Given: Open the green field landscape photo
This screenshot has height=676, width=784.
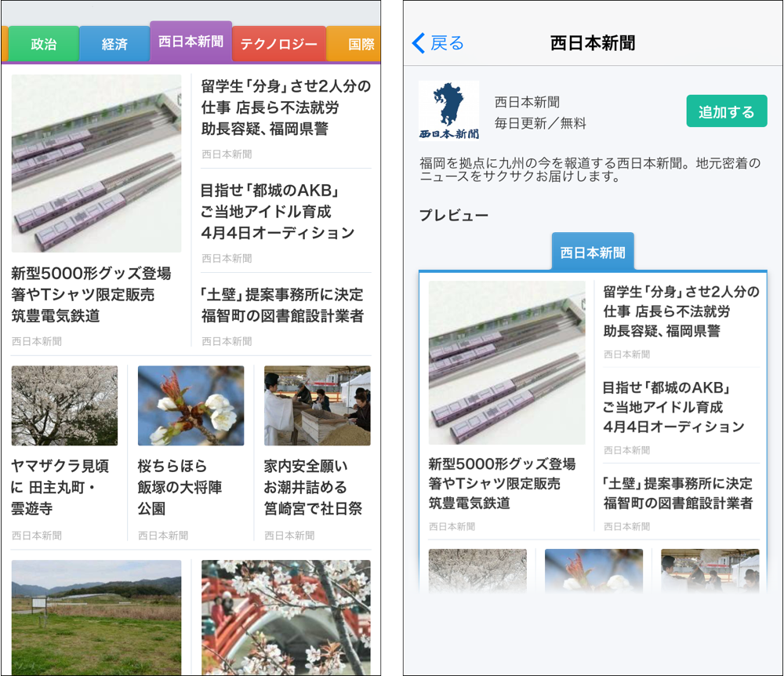Looking at the screenshot, I should point(96,617).
